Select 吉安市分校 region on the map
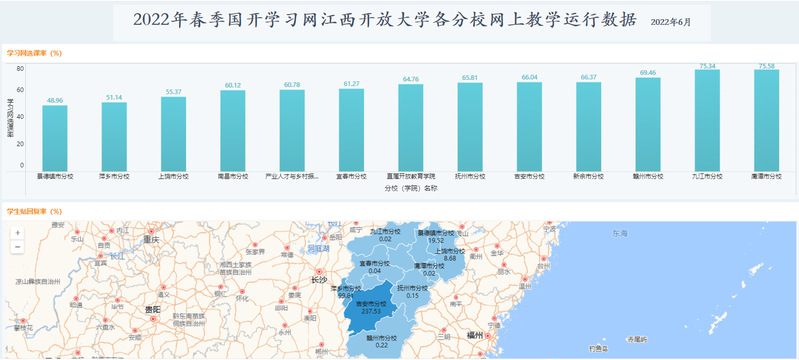 pos(370,307)
